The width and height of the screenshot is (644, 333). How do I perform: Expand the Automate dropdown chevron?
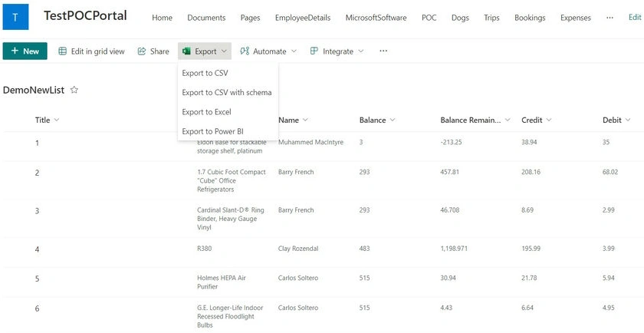[294, 51]
